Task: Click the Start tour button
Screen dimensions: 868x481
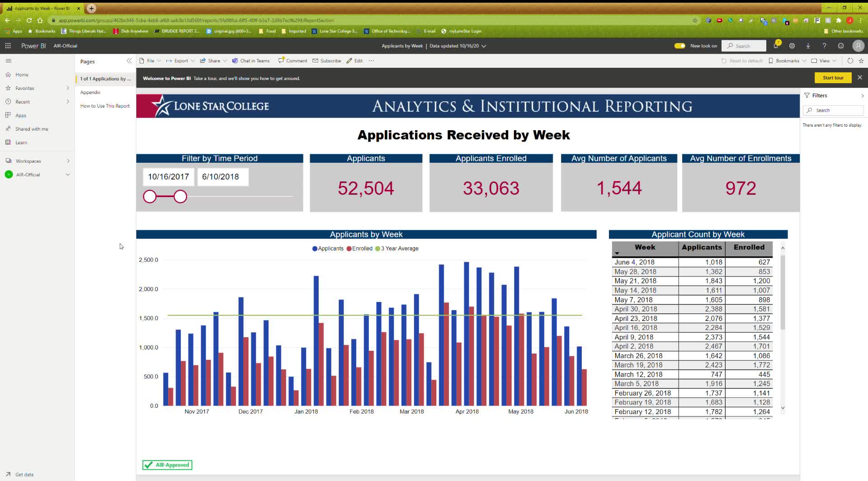Action: (833, 77)
